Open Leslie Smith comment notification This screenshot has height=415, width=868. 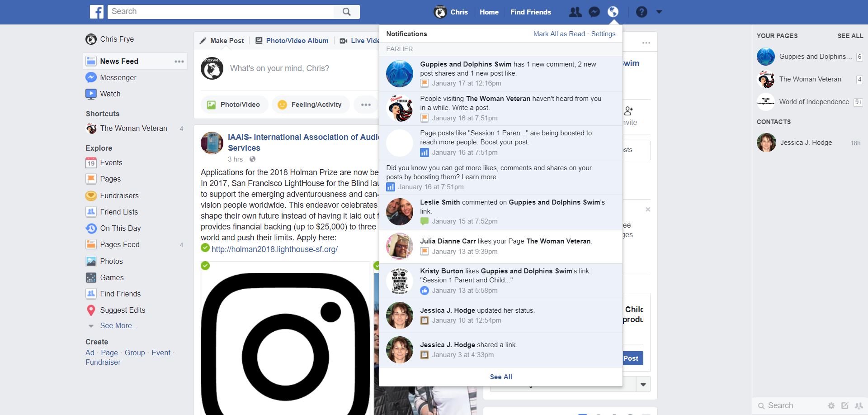click(501, 212)
